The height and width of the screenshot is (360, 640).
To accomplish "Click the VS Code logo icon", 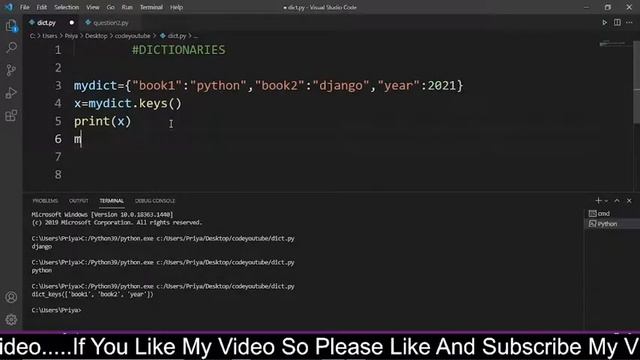I will (9, 7).
